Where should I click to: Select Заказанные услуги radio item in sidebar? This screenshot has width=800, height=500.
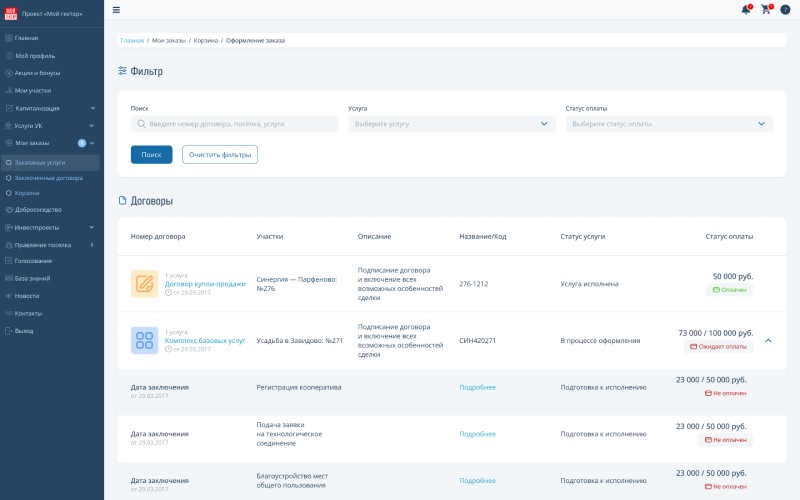[x=40, y=162]
